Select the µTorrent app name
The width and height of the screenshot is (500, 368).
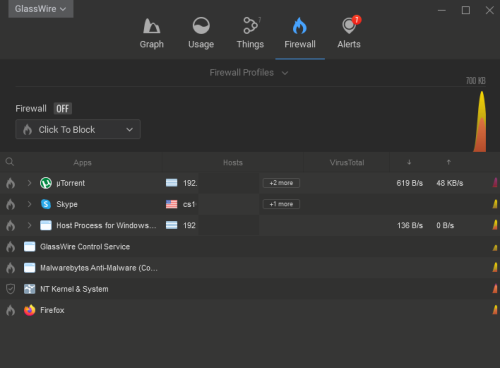71,183
